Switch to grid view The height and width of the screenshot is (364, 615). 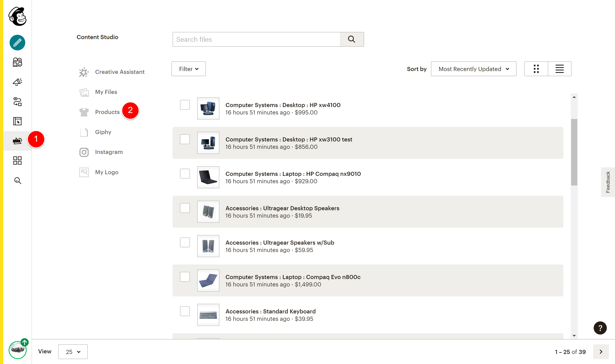536,69
